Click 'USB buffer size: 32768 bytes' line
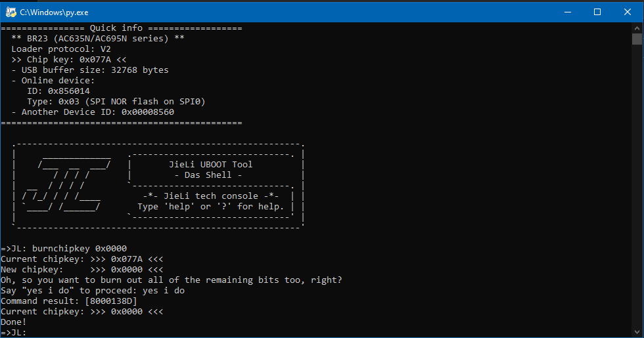The width and height of the screenshot is (644, 338). pos(95,70)
